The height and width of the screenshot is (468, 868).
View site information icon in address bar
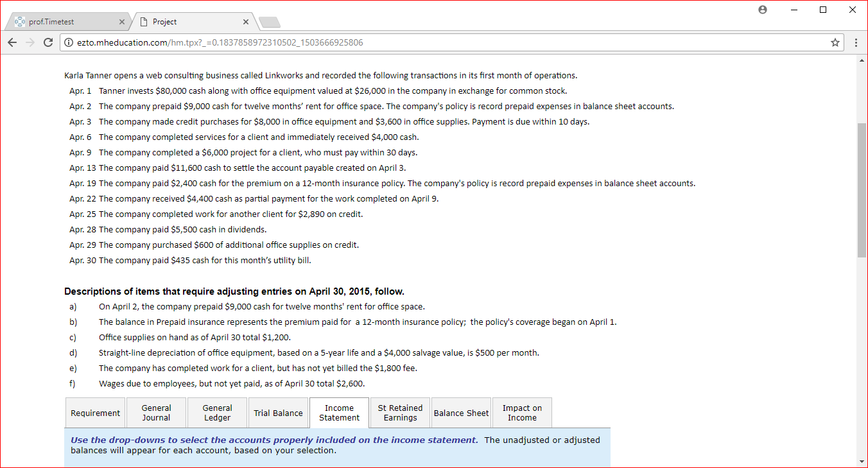pos(69,43)
